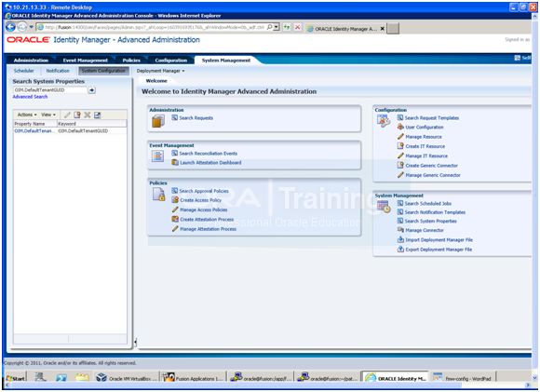Click the Configuration user wrench icon
Image resolution: width=540 pixels, height=392 pixels.
[x=384, y=120]
